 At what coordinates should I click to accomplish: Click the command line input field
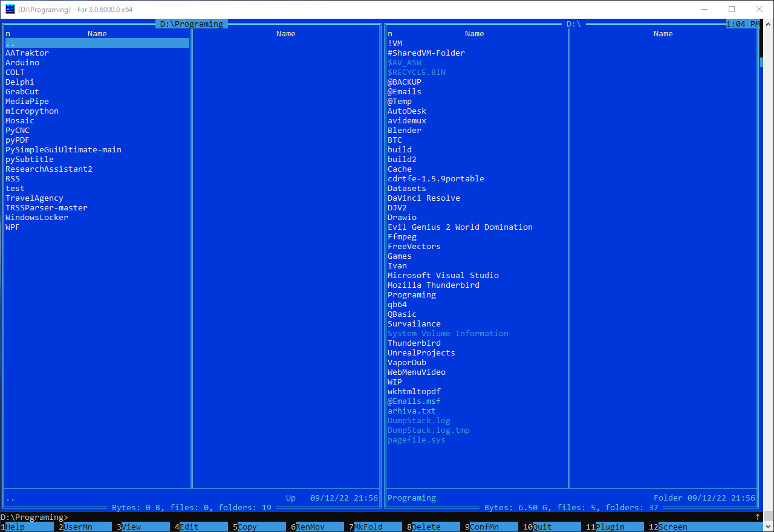(411, 517)
